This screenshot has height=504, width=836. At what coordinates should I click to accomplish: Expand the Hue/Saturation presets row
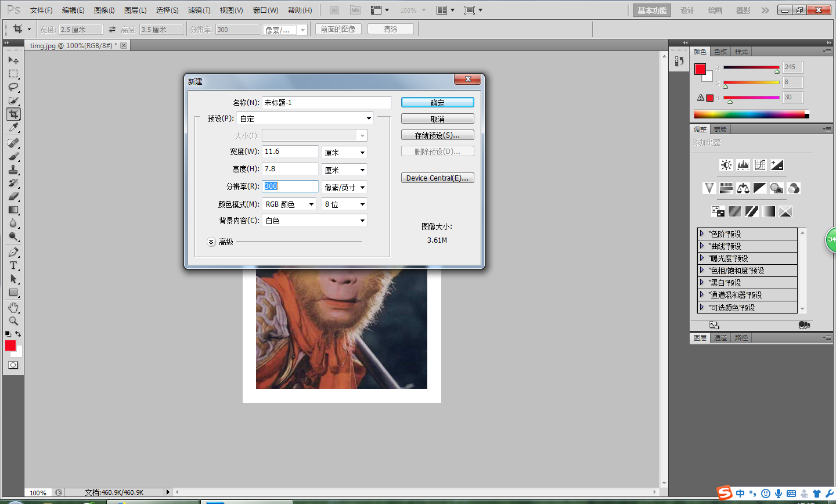coord(702,270)
